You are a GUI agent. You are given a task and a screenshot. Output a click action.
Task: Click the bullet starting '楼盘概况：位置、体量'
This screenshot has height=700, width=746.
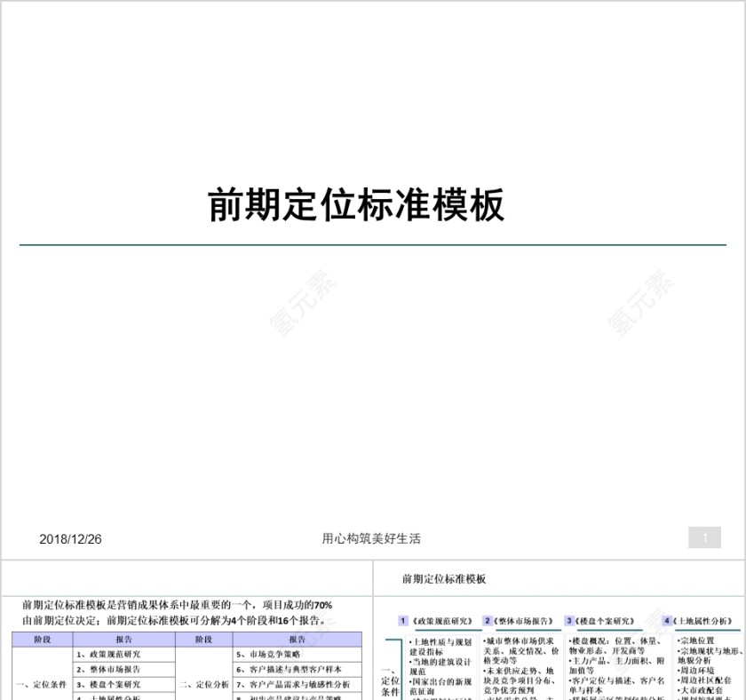pos(615,646)
